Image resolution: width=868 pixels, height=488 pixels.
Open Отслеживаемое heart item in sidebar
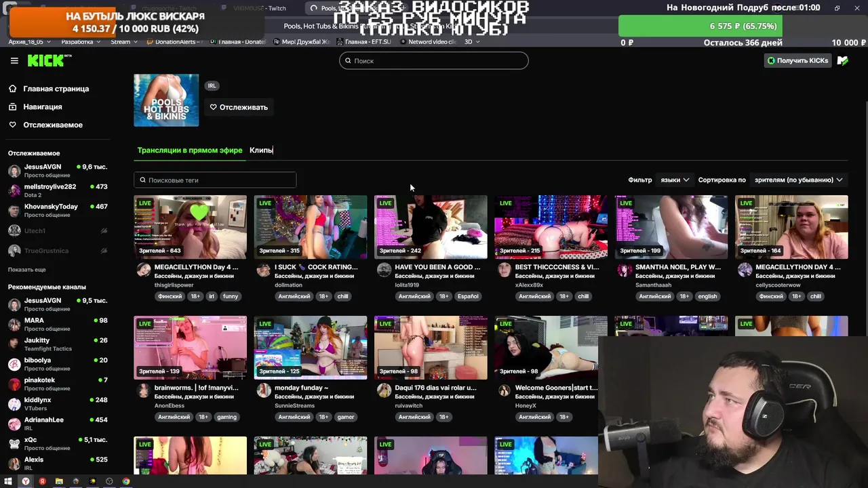pyautogui.click(x=53, y=125)
